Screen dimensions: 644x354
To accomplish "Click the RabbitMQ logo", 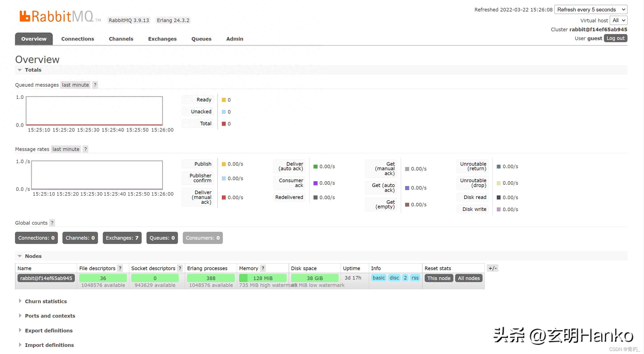I will 60,17.
